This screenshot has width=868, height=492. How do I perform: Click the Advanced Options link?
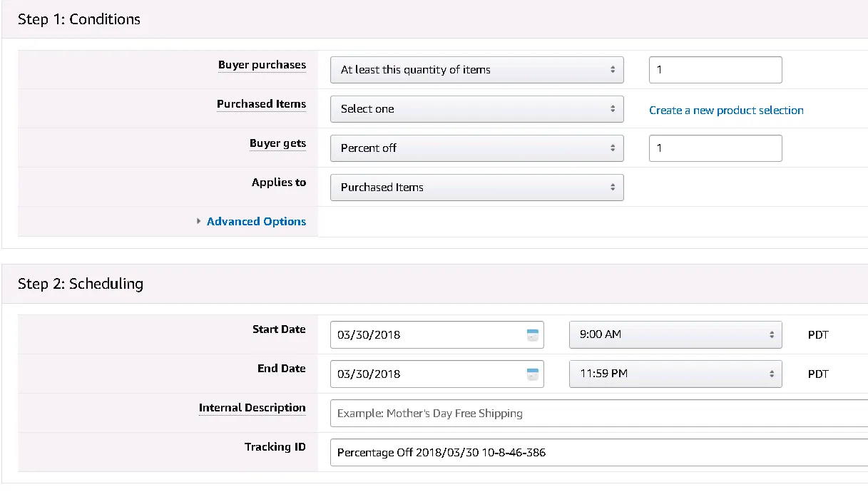point(256,222)
